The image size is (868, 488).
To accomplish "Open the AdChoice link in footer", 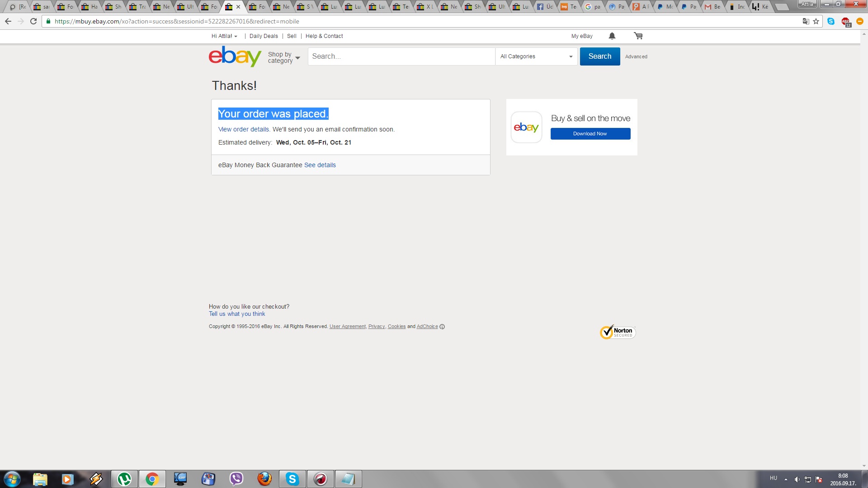I will click(427, 327).
